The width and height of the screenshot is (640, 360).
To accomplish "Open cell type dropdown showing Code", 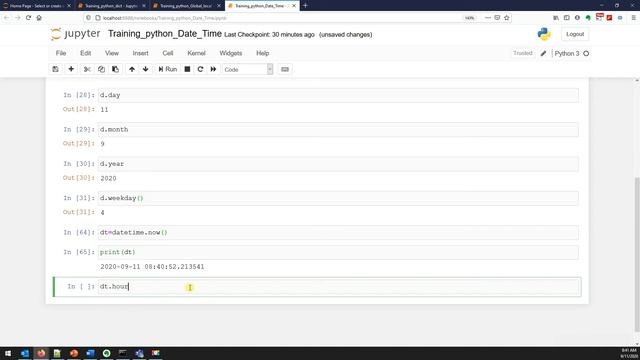I will (x=248, y=69).
